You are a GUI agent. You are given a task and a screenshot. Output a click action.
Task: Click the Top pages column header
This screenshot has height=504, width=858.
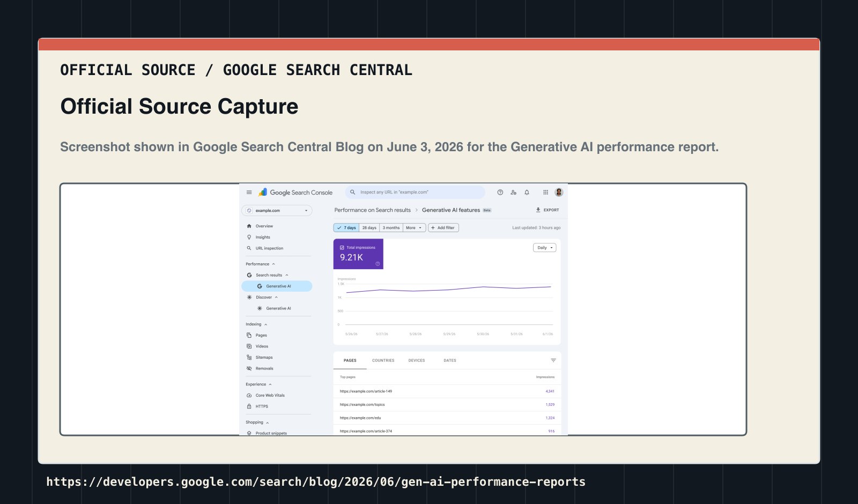(x=347, y=377)
